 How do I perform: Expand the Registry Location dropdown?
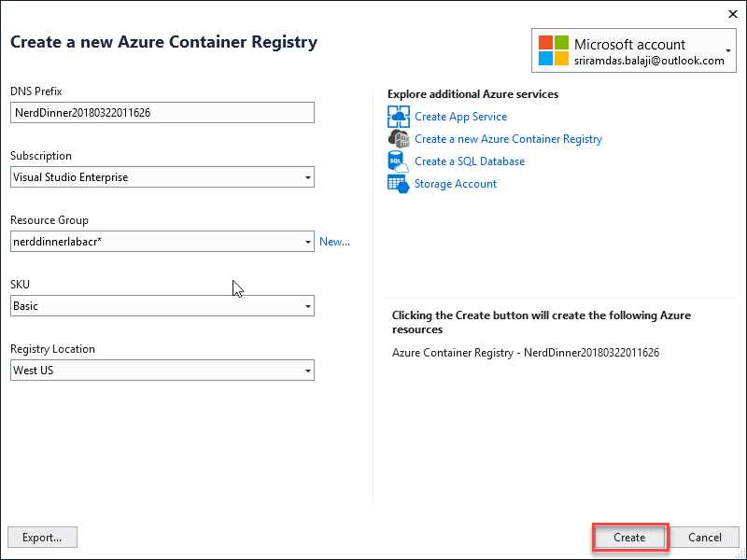point(162,370)
